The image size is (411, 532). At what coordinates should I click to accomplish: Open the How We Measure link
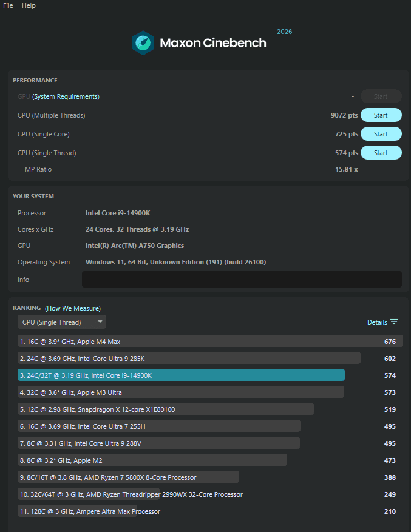coord(73,308)
